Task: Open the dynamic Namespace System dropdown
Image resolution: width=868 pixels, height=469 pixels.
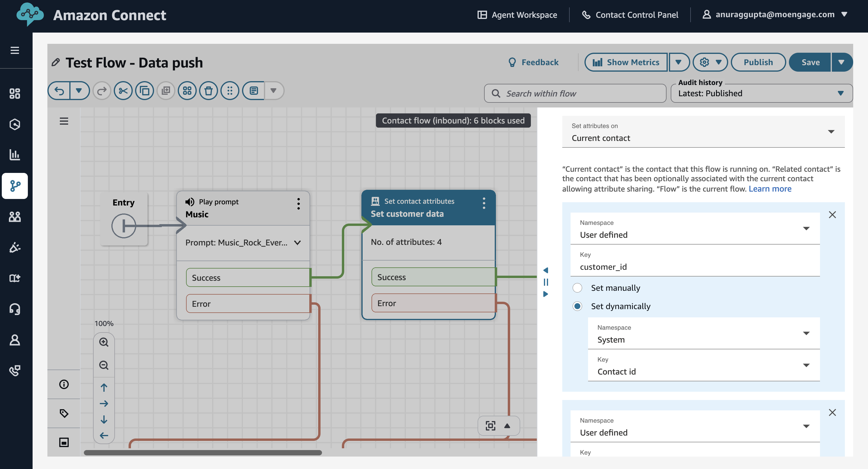Action: click(x=704, y=333)
